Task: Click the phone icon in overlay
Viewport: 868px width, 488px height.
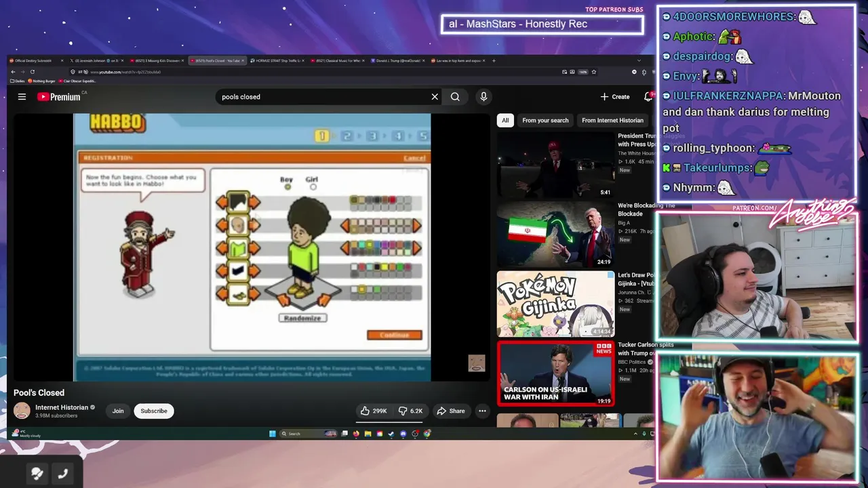Action: pos(62,474)
